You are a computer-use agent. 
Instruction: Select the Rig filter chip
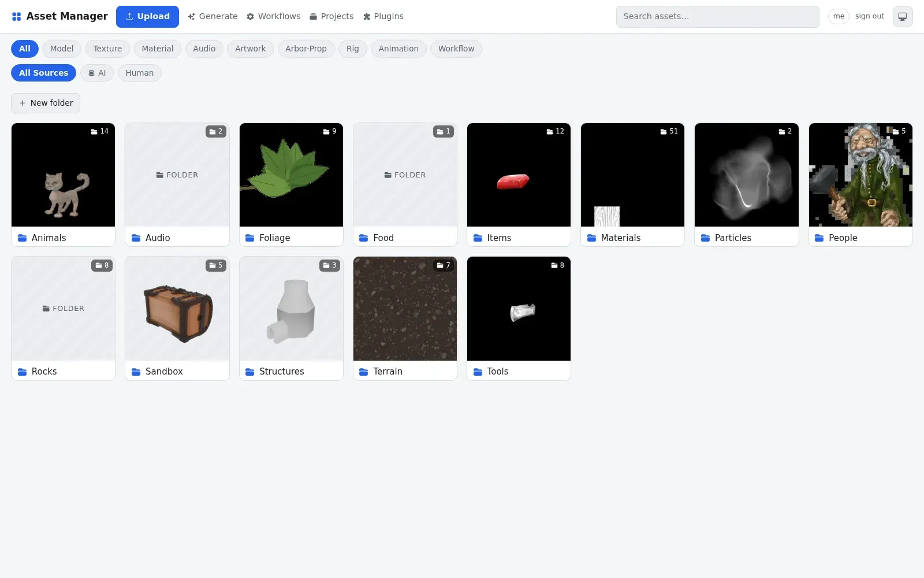353,49
